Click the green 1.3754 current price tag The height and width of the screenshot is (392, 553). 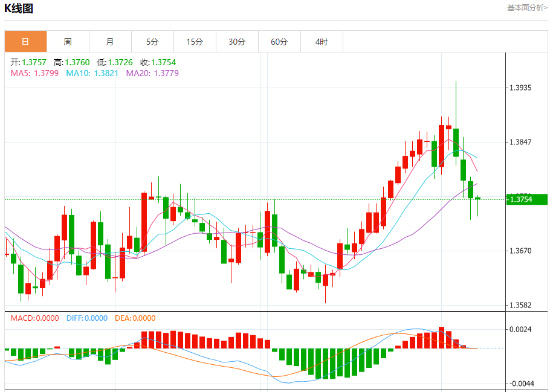[x=527, y=199]
